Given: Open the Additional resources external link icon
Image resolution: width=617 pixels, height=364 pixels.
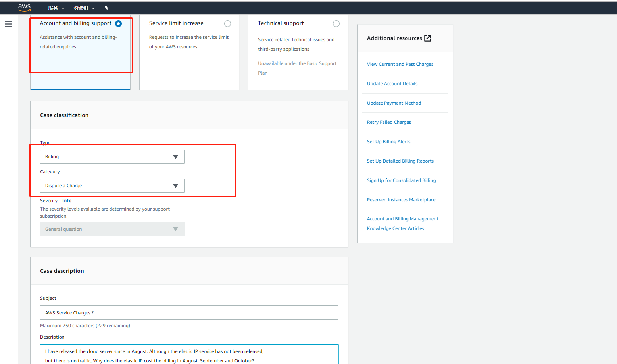Looking at the screenshot, I should [x=428, y=38].
